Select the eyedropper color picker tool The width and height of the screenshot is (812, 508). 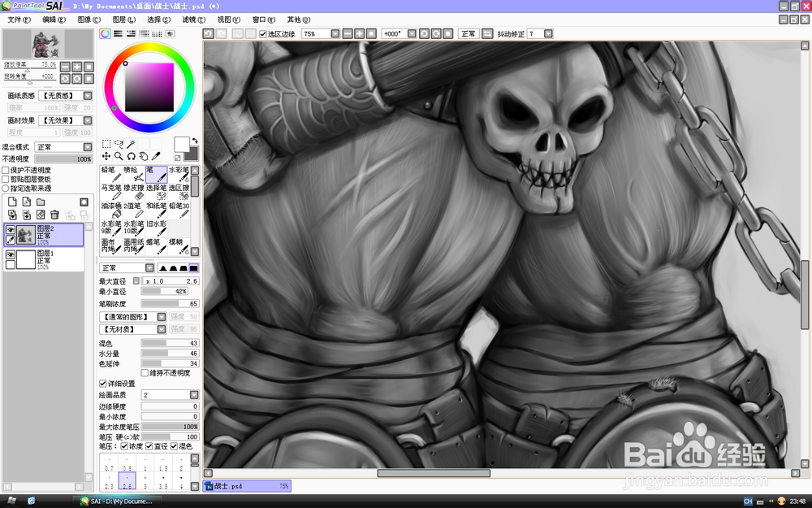pos(156,156)
